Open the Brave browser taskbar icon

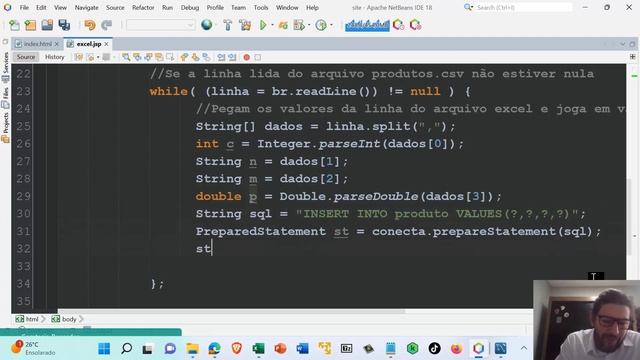[236, 348]
